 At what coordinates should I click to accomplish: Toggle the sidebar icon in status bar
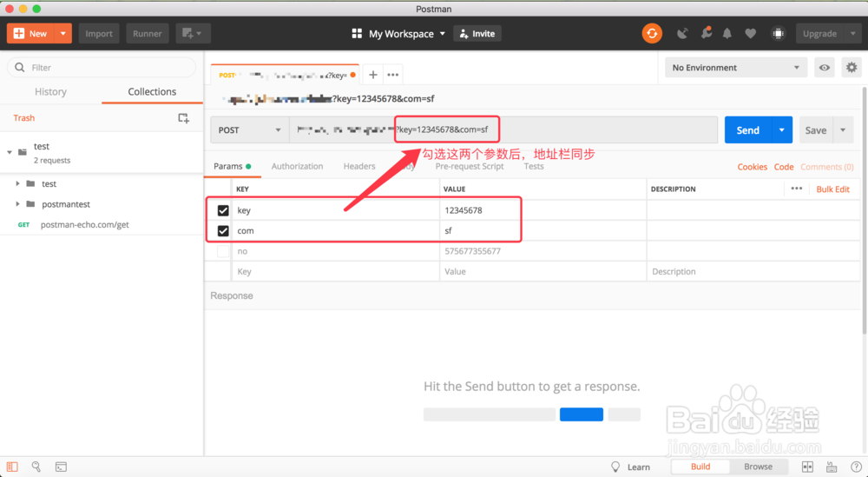(x=12, y=467)
